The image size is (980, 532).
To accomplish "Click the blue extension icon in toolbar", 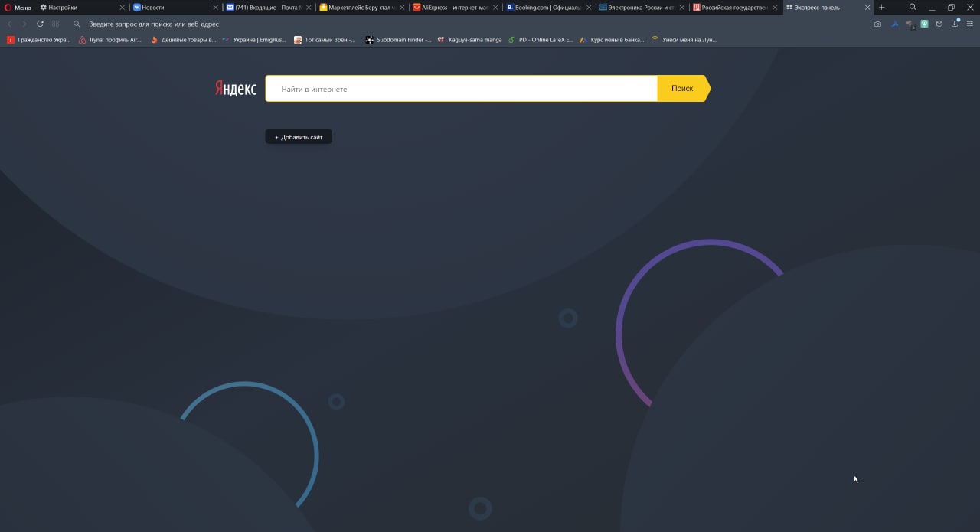I will (x=894, y=24).
